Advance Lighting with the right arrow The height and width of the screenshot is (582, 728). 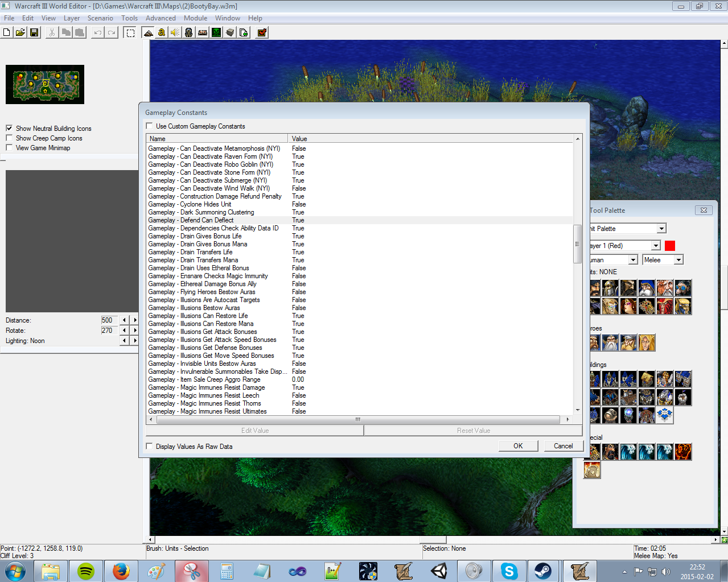[x=135, y=340]
